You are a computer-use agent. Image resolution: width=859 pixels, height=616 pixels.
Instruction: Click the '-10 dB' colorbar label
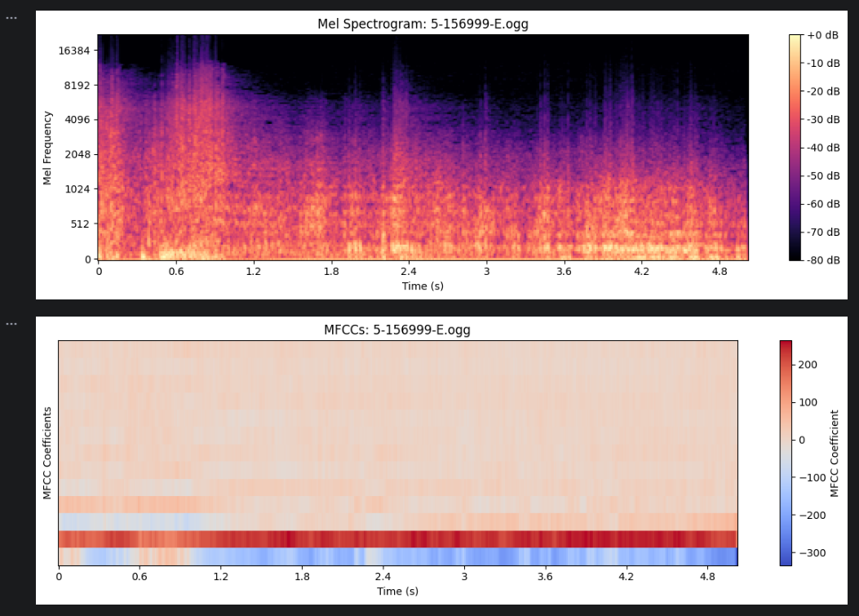pos(823,63)
